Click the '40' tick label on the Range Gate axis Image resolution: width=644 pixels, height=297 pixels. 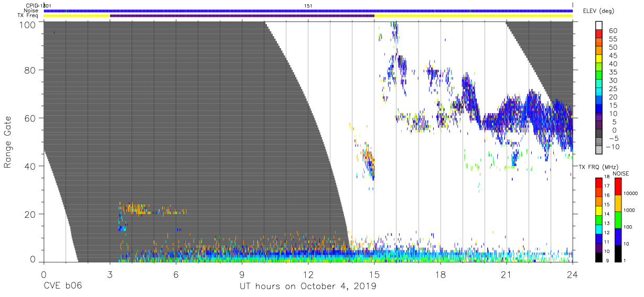tap(31, 166)
